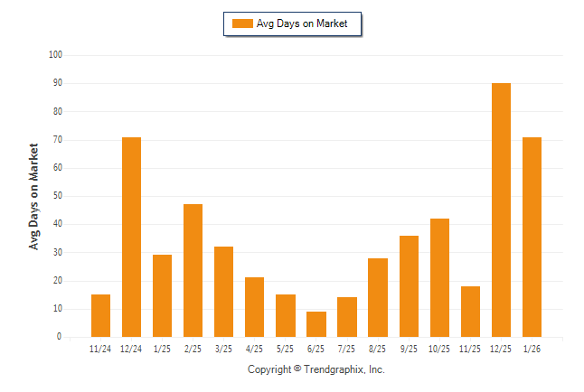
Task: Choose the 10/25 bar
Action: [439, 277]
